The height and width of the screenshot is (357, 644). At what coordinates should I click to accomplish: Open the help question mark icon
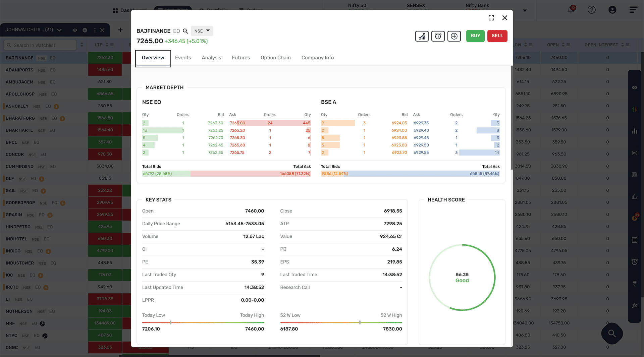(x=591, y=10)
